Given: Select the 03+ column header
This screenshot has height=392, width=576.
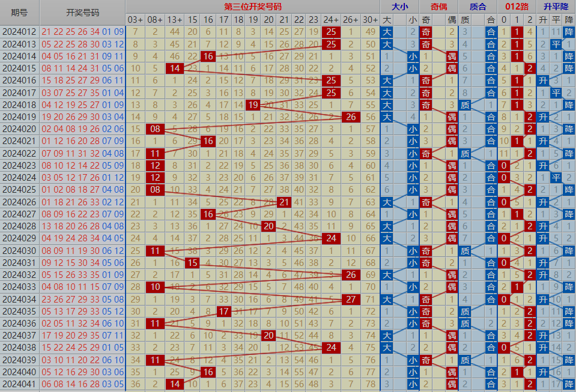Looking at the screenshot, I should 136,20.
